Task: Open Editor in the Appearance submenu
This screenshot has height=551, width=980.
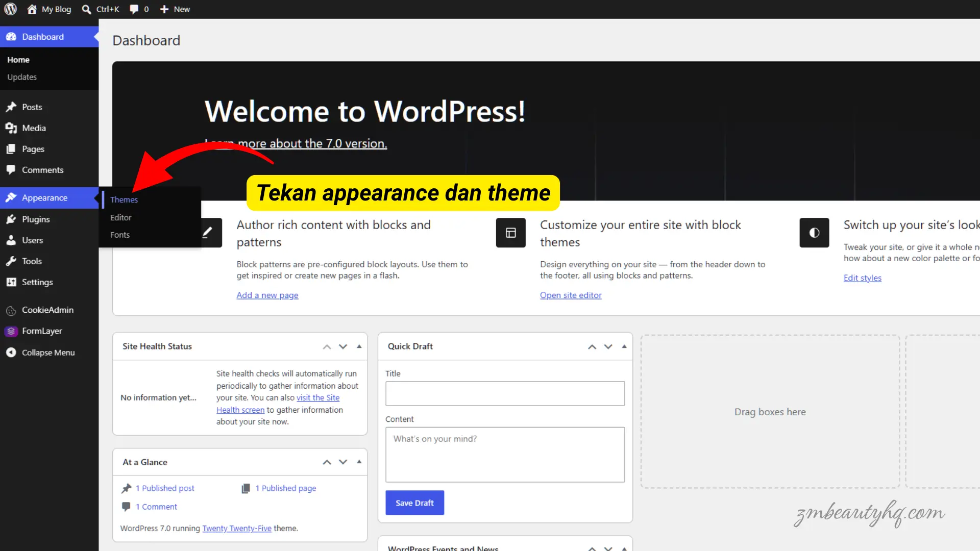Action: click(120, 217)
